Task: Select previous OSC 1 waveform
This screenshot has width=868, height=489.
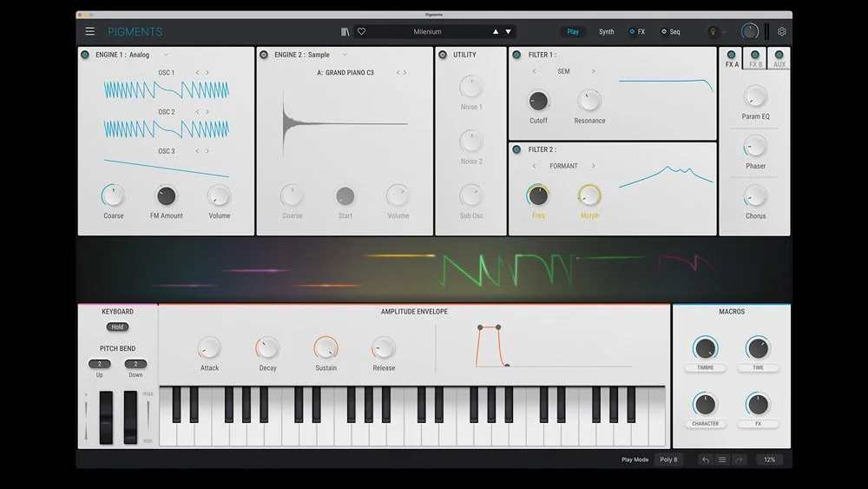Action: pos(197,73)
